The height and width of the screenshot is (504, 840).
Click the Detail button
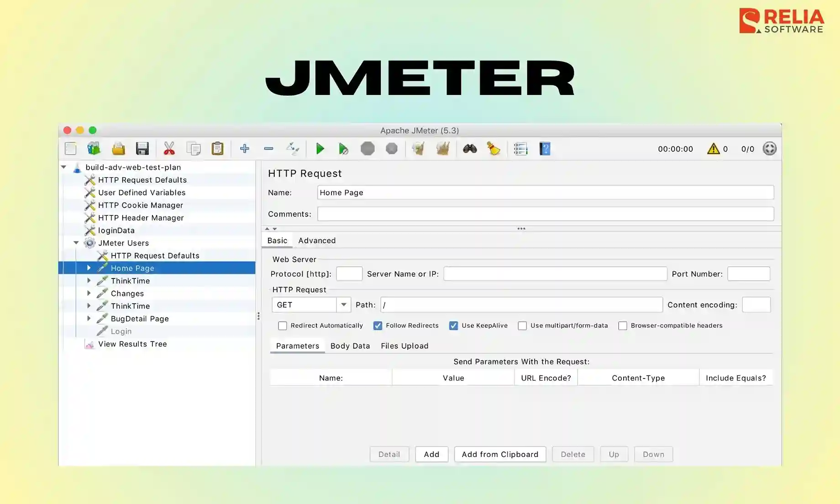[389, 454]
